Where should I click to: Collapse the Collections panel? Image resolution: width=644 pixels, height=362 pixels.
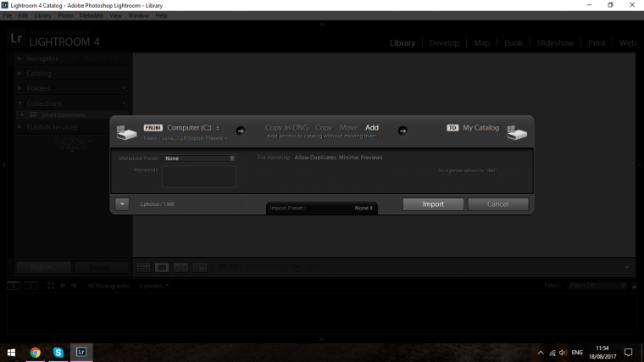(19, 103)
